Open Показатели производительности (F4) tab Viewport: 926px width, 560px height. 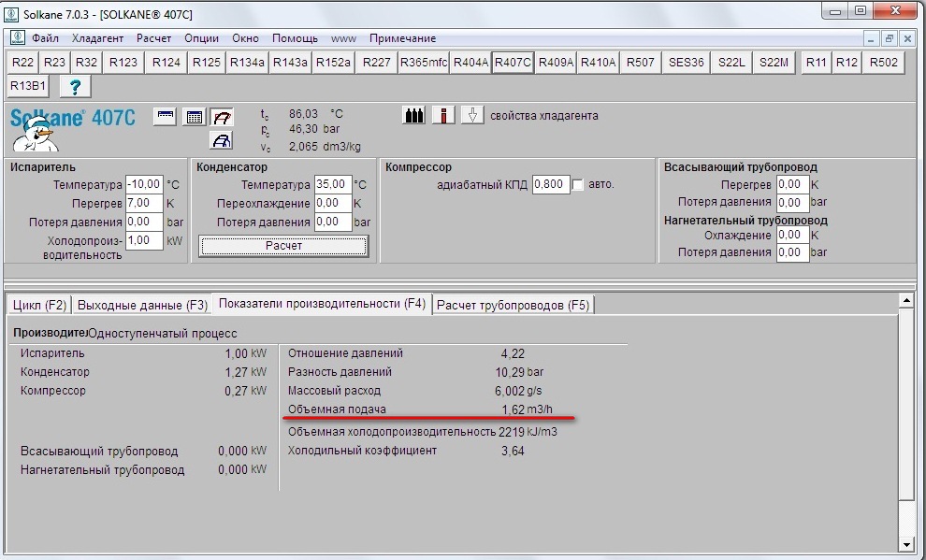tap(322, 303)
